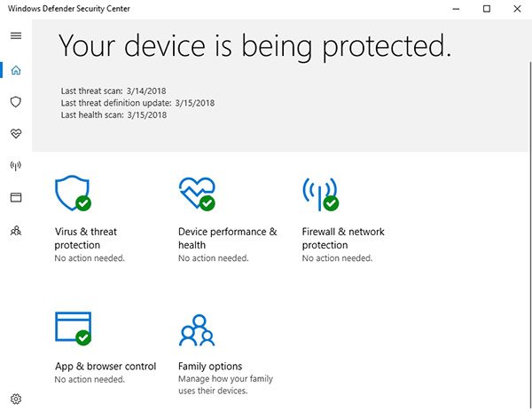Open the browser window sidebar icon
Image resolution: width=532 pixels, height=419 pixels.
(x=15, y=197)
